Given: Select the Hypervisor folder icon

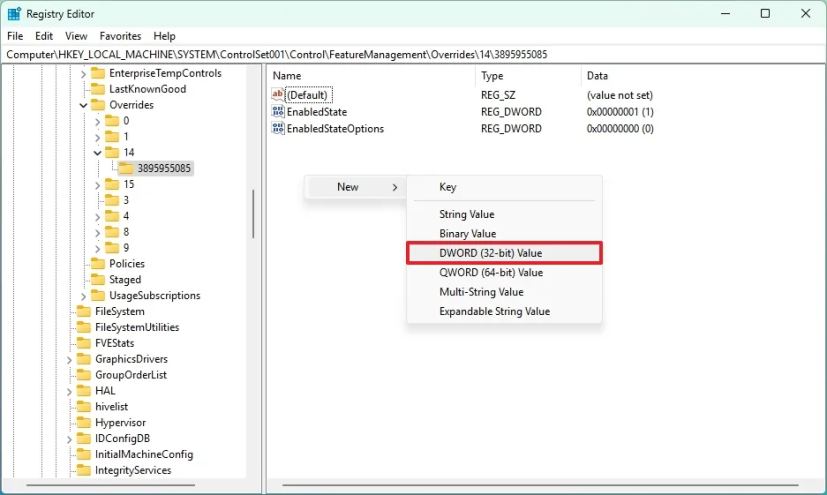Looking at the screenshot, I should point(84,422).
